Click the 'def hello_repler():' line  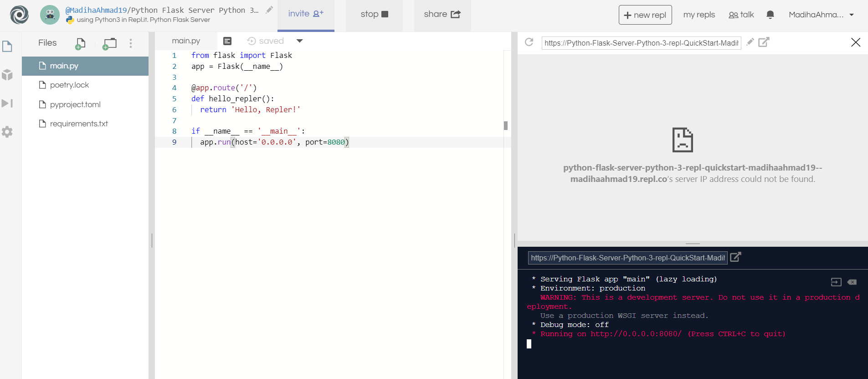233,99
